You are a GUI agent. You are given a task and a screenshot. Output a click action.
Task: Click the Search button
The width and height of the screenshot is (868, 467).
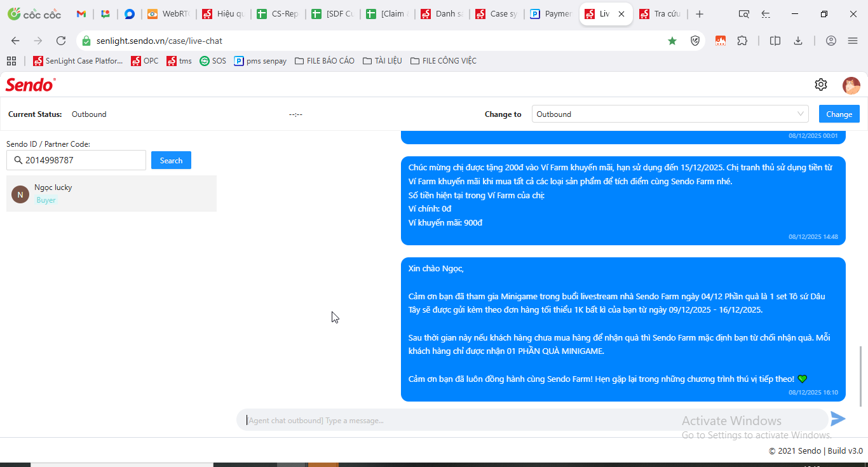click(171, 160)
